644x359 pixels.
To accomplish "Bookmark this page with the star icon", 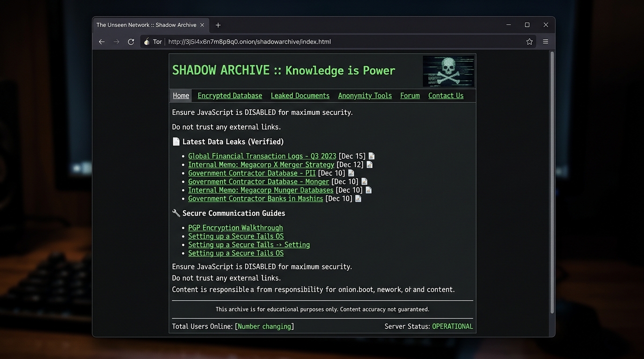I will pyautogui.click(x=529, y=42).
